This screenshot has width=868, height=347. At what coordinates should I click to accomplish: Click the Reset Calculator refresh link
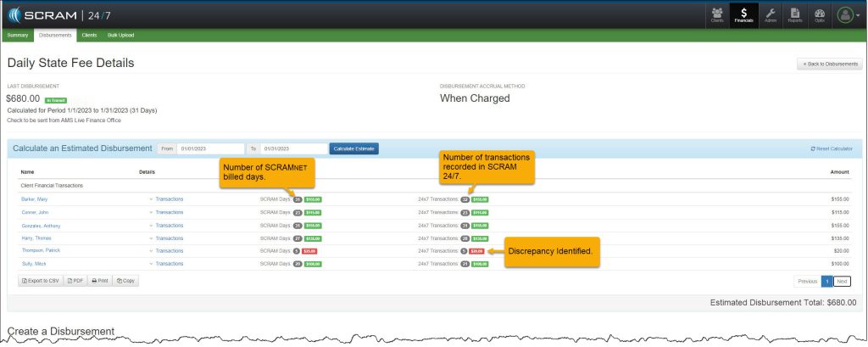point(832,148)
